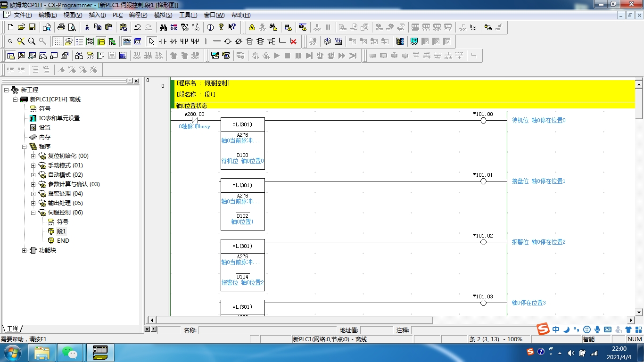Toggle the address reference tool button
Image resolution: width=644 pixels, height=362 pixels.
42,56
